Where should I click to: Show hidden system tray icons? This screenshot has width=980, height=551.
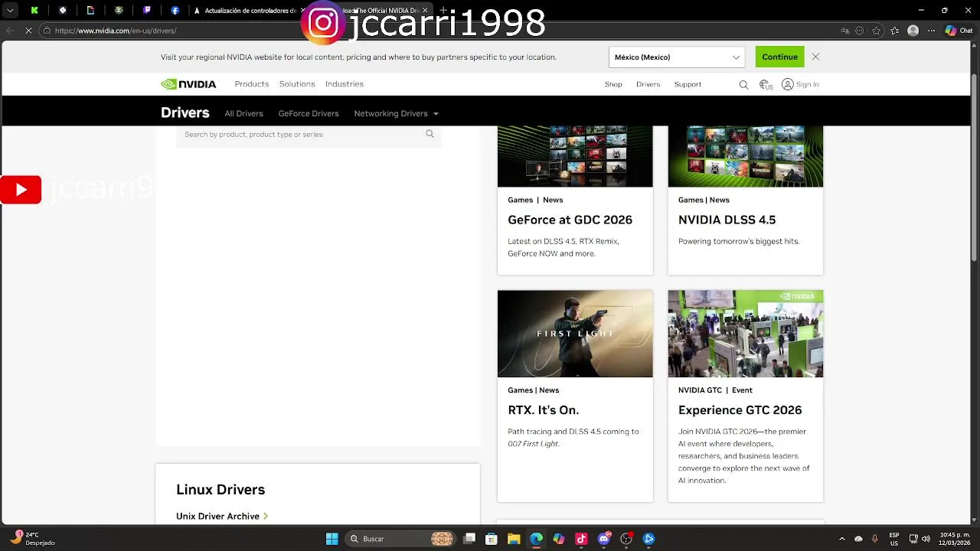click(842, 539)
